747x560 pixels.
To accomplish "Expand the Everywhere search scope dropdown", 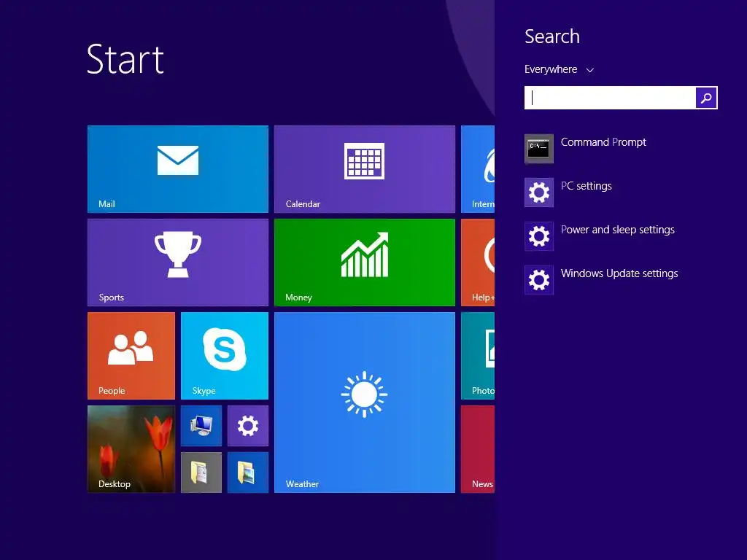I will 560,69.
